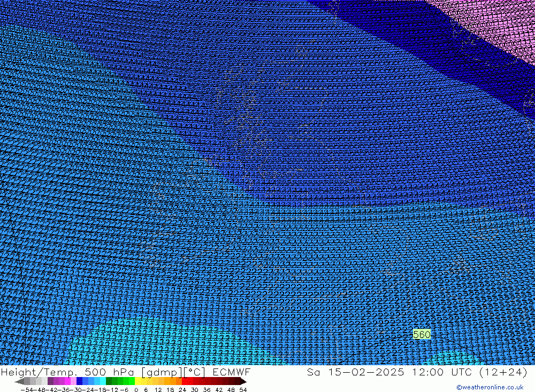Click the 12:00 UTC time label
Viewport: 535px width, 392px height.
pos(442,372)
